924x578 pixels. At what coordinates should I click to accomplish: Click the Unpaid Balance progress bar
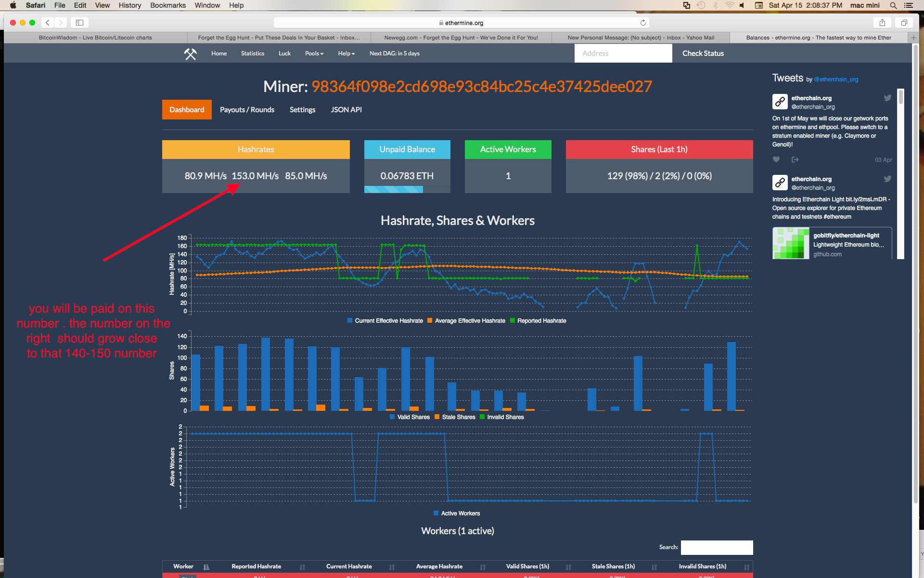(407, 190)
